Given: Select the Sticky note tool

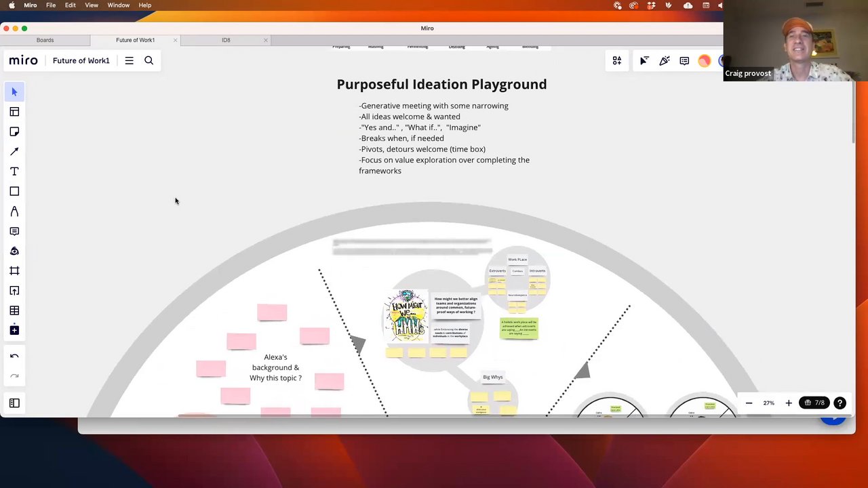Looking at the screenshot, I should click(14, 131).
